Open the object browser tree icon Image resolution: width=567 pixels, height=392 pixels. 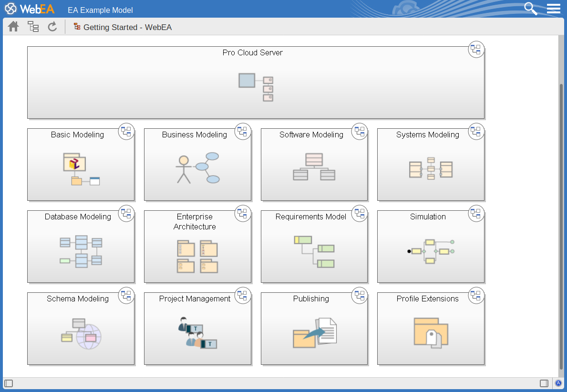coord(33,26)
